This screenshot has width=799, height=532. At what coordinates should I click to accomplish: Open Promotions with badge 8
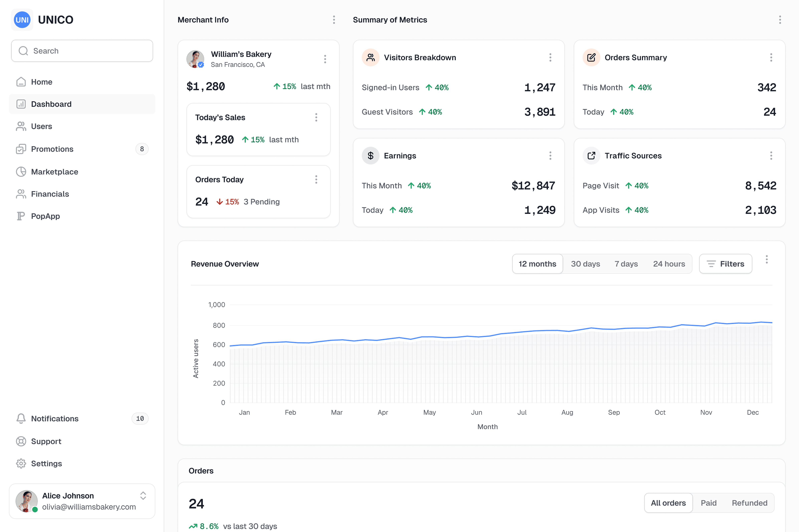pos(52,149)
